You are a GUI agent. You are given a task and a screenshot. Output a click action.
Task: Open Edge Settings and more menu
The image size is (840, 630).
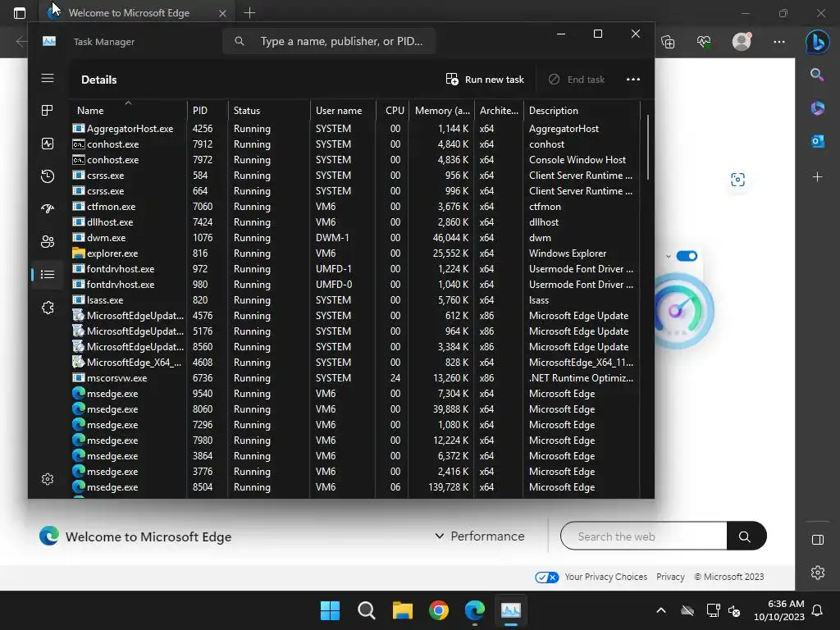pos(779,42)
